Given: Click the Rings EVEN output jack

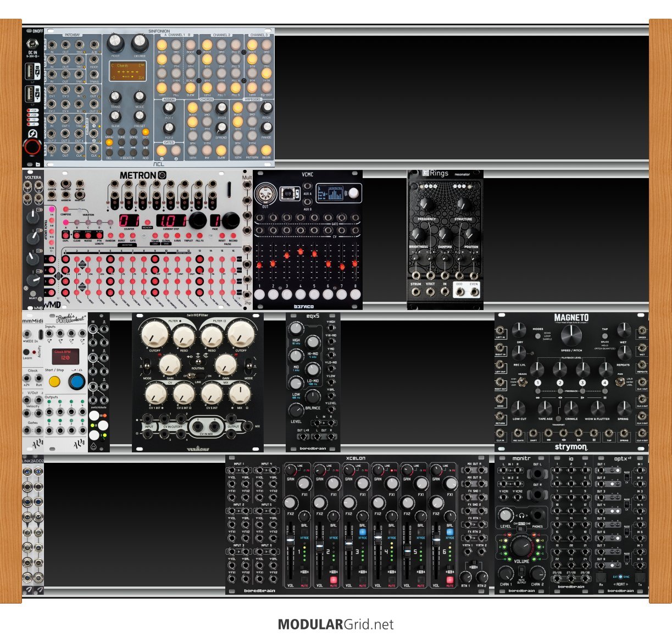Looking at the screenshot, I should (x=474, y=292).
